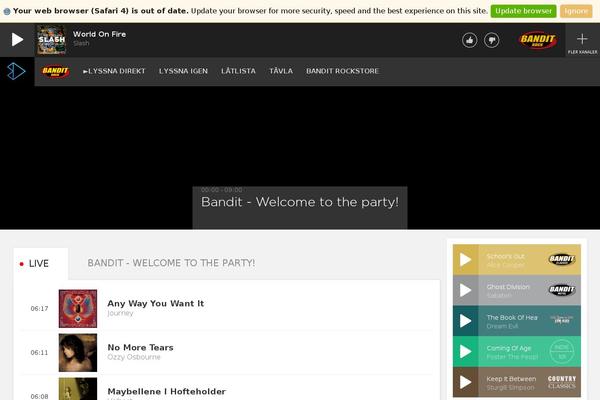Open Bandit Rockstore menu item
The width and height of the screenshot is (600, 400).
tap(342, 71)
